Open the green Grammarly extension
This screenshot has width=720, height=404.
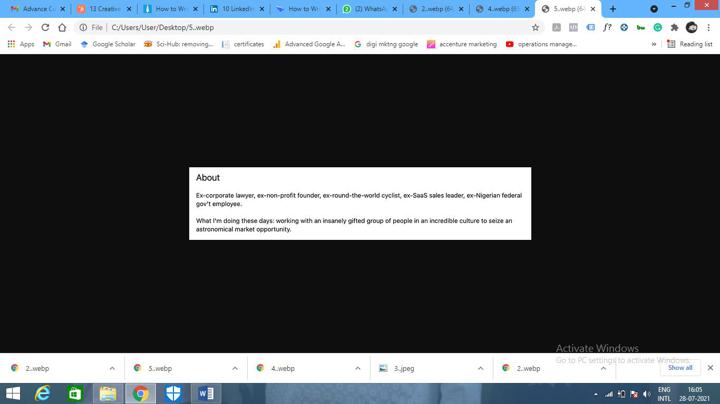point(658,28)
